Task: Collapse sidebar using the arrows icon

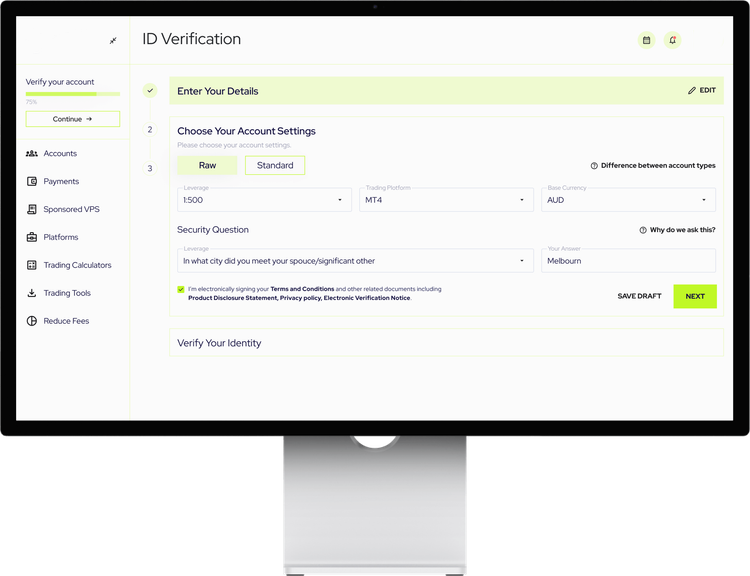Action: (113, 40)
